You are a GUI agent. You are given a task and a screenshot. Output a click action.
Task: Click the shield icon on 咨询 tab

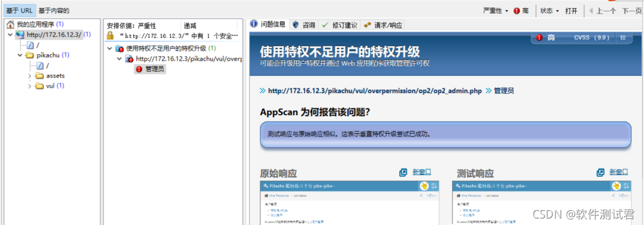[296, 24]
